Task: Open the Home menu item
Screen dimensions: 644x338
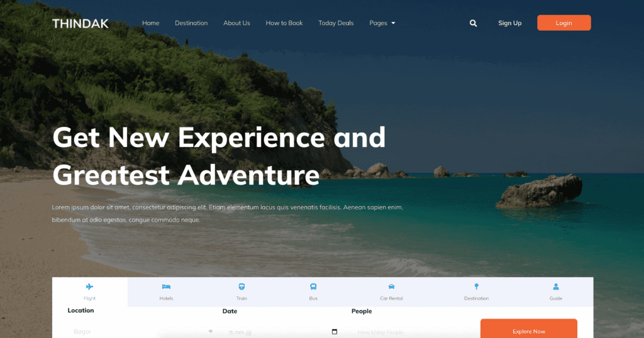Action: [151, 23]
